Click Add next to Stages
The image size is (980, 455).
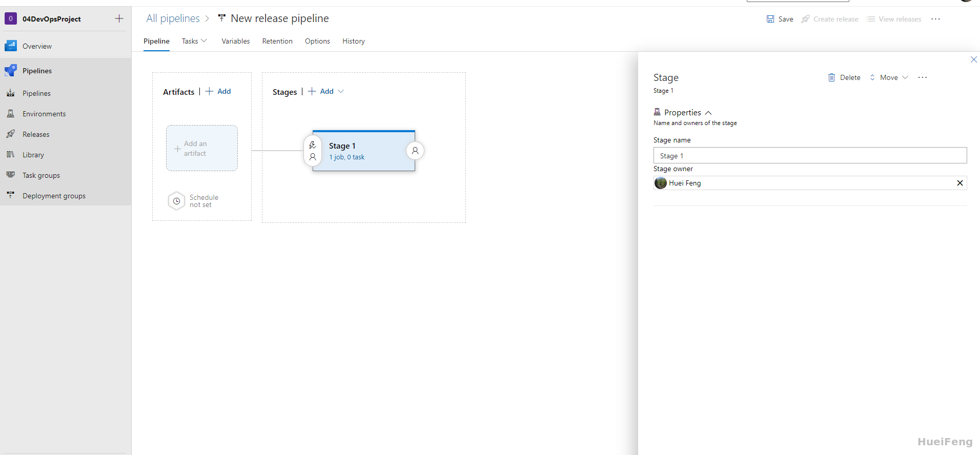[321, 91]
